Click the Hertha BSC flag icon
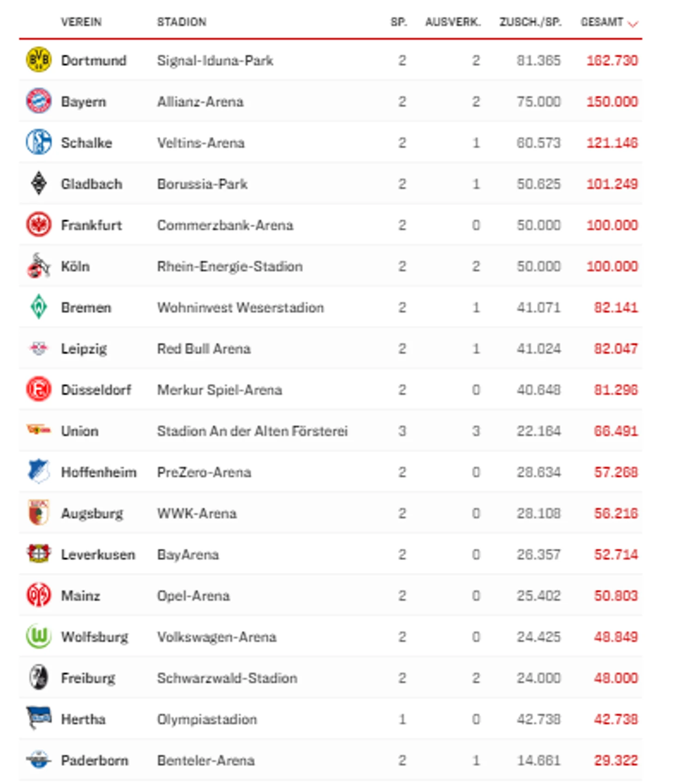 38,718
